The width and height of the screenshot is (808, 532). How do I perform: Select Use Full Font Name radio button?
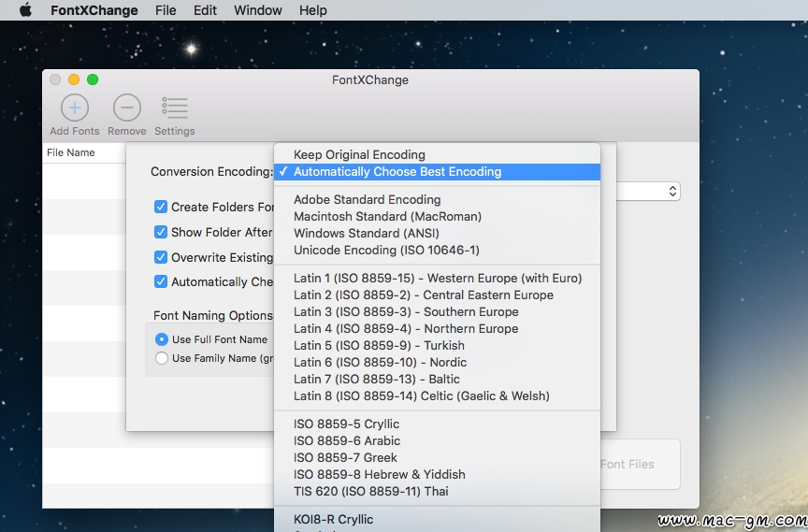coord(161,339)
